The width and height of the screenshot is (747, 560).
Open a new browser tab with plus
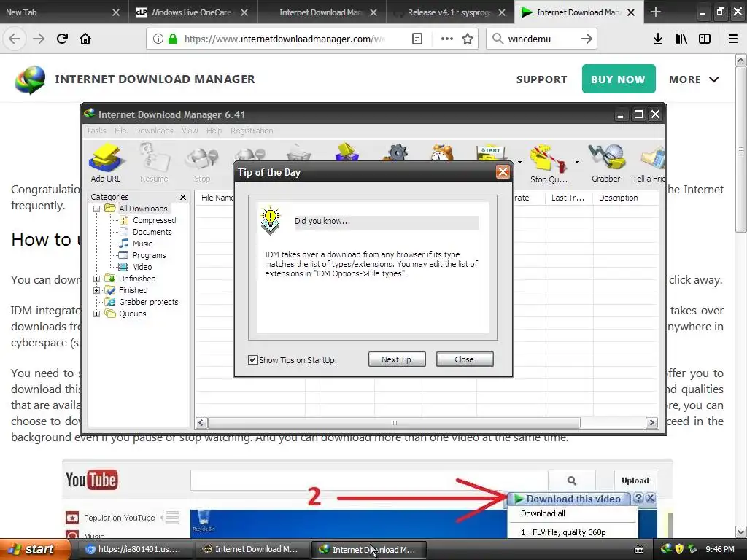(x=656, y=12)
